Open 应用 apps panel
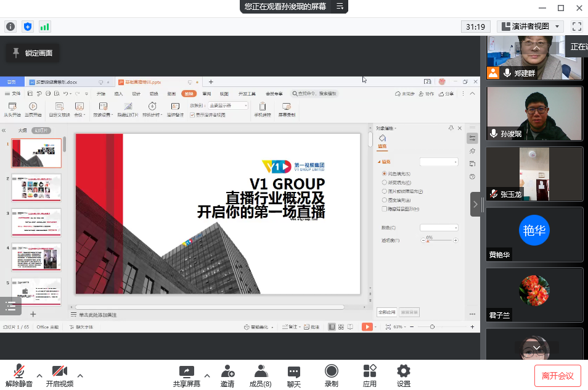Image resolution: width=588 pixels, height=390 pixels. 369,376
